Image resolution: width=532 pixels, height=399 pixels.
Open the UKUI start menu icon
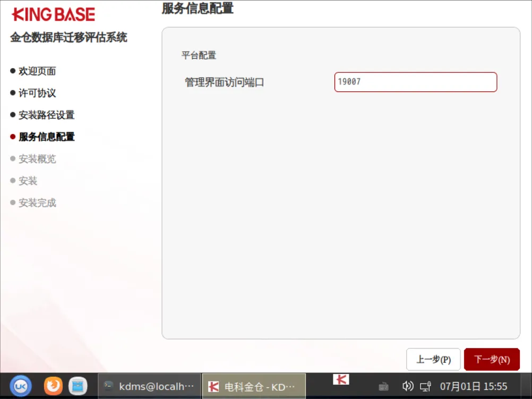tap(20, 386)
